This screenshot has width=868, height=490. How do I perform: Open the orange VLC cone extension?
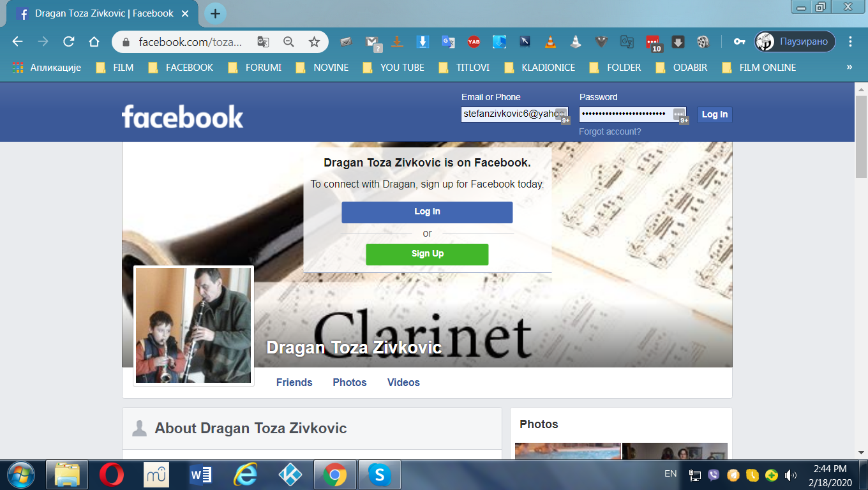[x=550, y=42]
